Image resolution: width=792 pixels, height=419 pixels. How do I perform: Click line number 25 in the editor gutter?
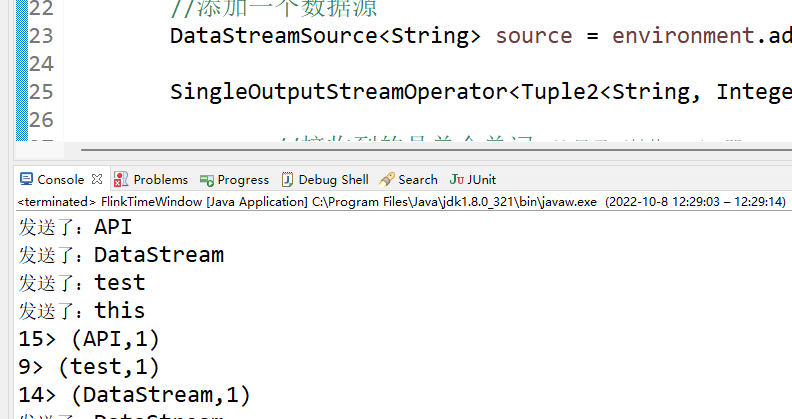[40, 93]
